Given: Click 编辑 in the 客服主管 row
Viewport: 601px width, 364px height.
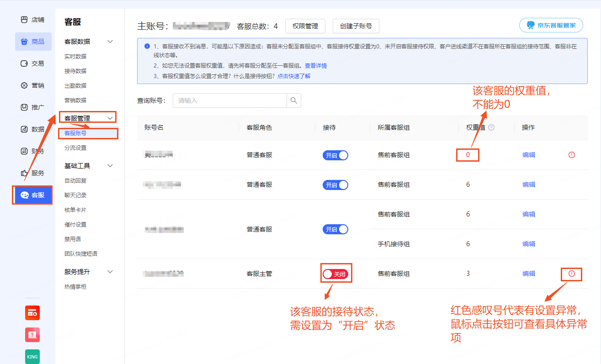Looking at the screenshot, I should click(529, 274).
